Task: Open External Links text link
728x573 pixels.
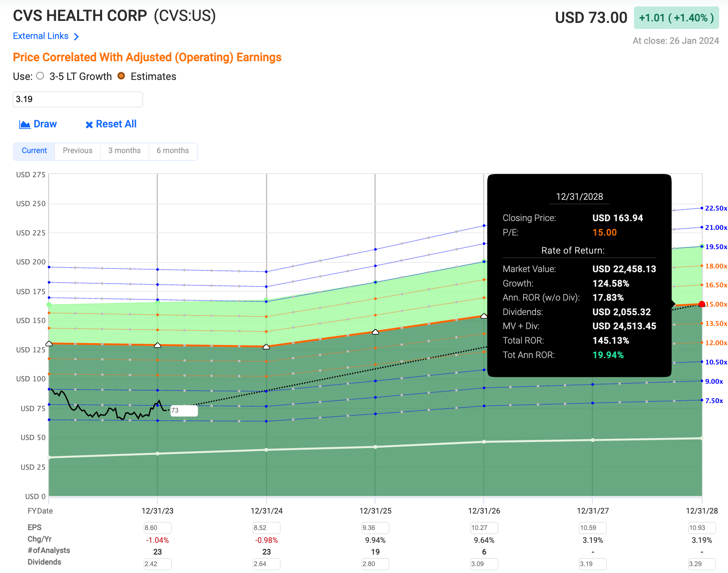Action: (x=41, y=36)
